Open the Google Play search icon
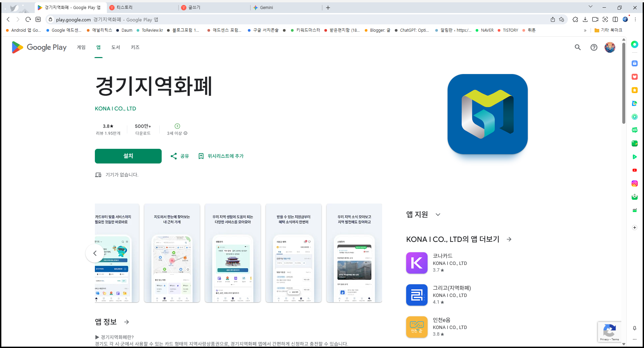This screenshot has height=348, width=644. tap(578, 47)
